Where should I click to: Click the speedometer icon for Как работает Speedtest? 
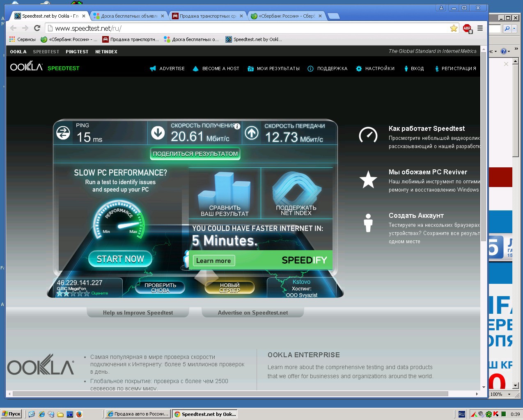[x=368, y=135]
